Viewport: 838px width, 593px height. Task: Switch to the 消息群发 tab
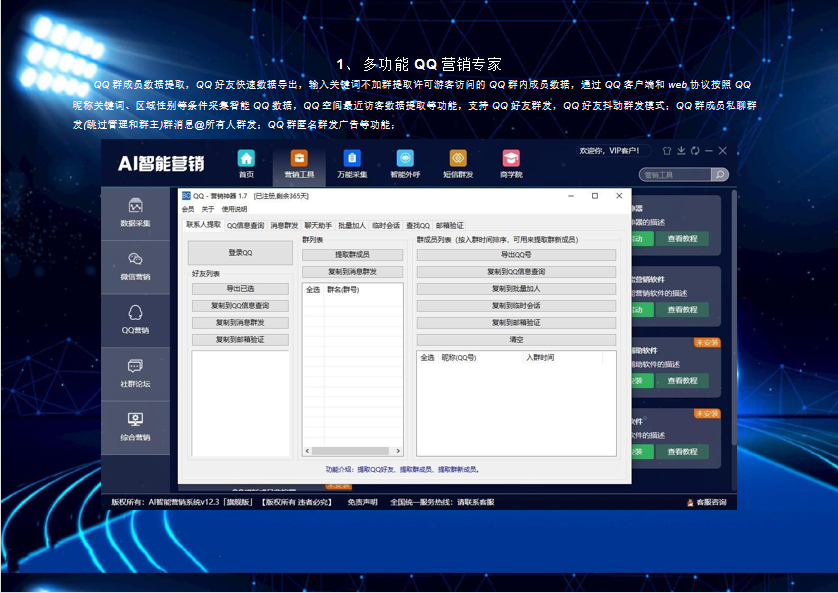(284, 225)
